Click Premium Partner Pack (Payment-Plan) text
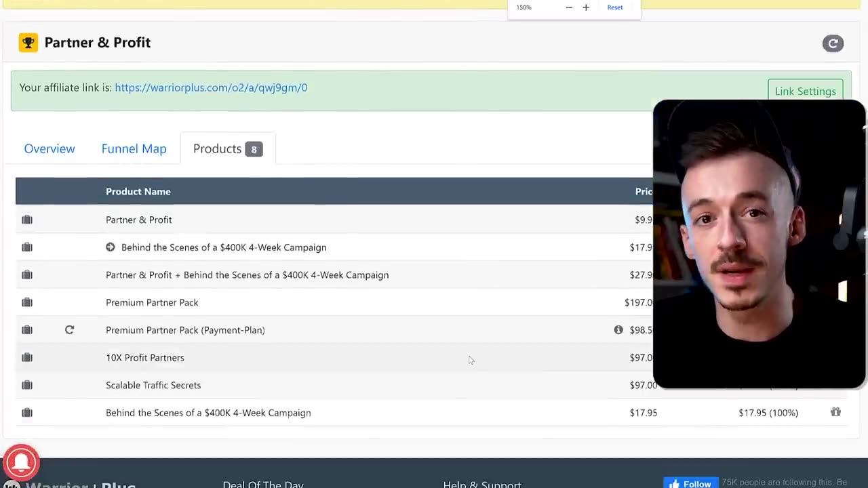Viewport: 868px width, 488px height. (x=185, y=330)
